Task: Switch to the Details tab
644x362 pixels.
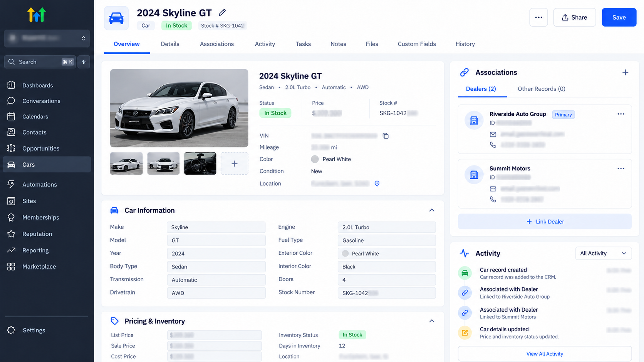Action: tap(170, 44)
